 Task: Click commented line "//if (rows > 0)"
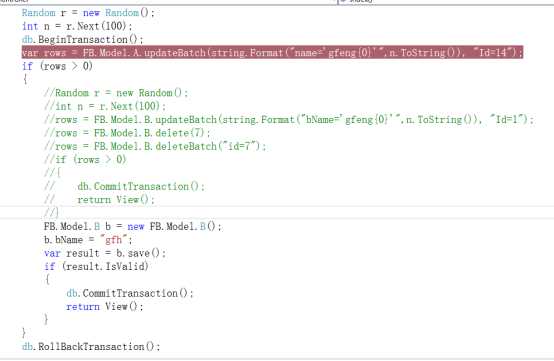click(85, 160)
